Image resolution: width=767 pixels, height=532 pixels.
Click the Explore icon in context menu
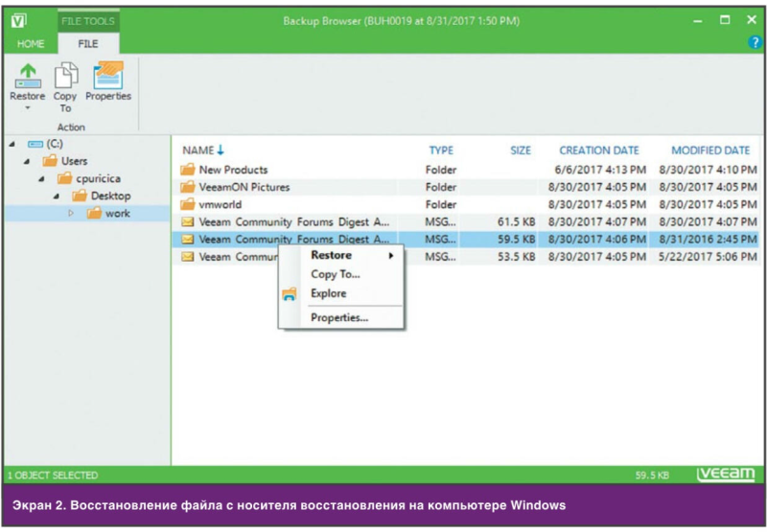(290, 294)
